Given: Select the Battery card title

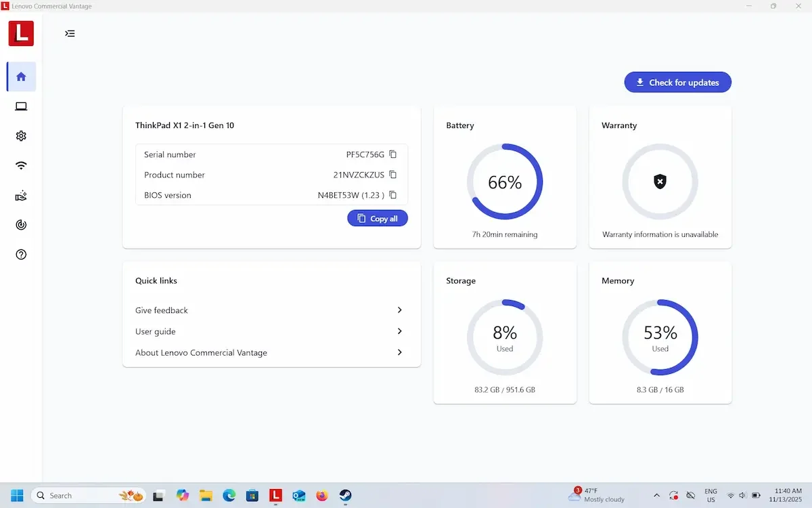Looking at the screenshot, I should (x=460, y=125).
